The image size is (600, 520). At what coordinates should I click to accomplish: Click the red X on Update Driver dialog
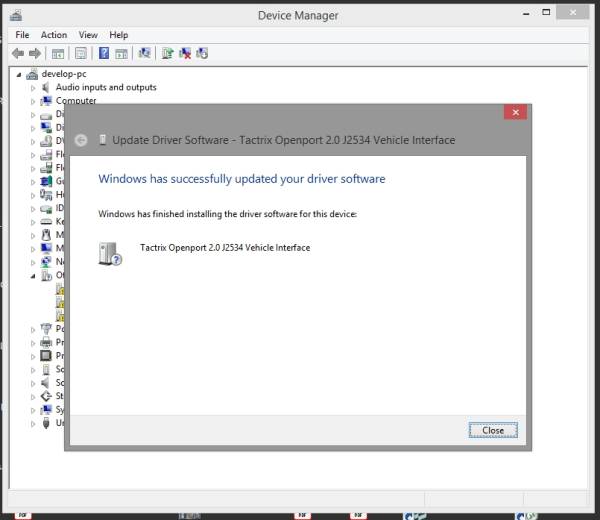(x=515, y=112)
